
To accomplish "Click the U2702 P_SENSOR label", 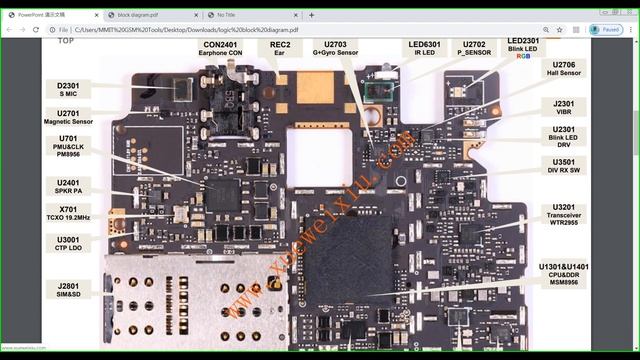I will [x=474, y=48].
